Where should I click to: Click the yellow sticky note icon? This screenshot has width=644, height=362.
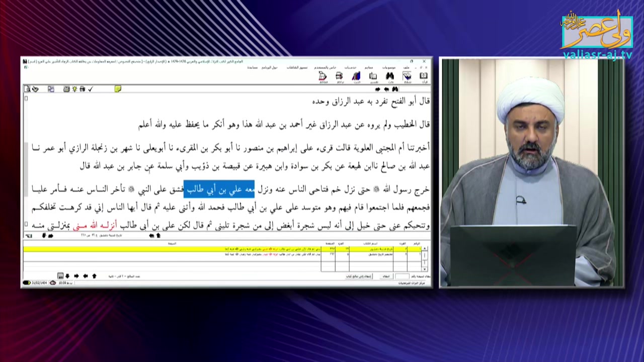(x=118, y=89)
